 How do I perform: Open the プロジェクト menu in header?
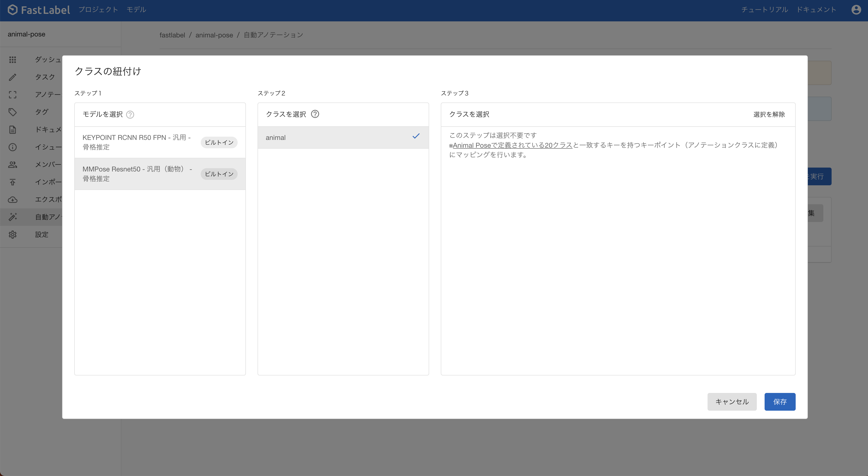(x=98, y=10)
